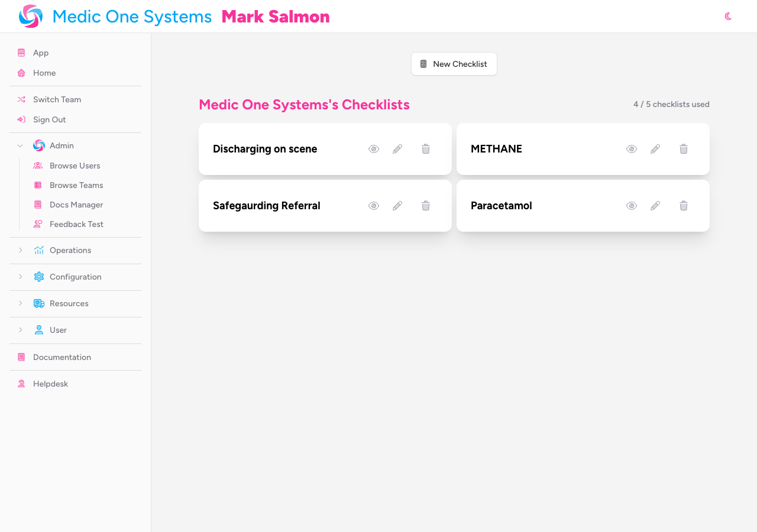The width and height of the screenshot is (757, 532).
Task: Preview the METHANE checklist with the eye icon
Action: [x=631, y=149]
